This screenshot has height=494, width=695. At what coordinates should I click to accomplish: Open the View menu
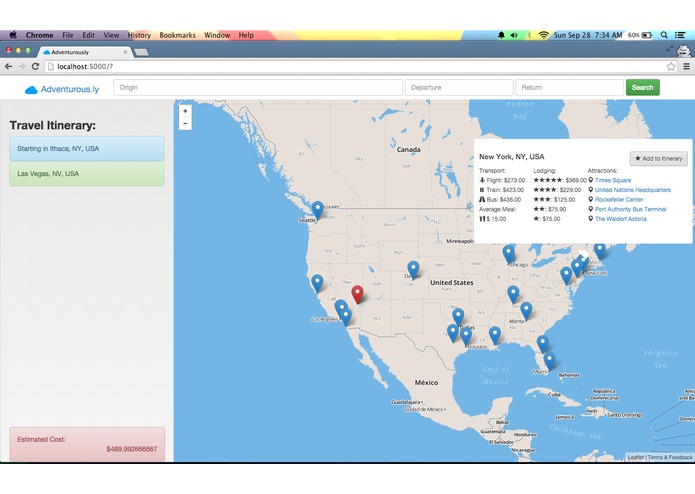click(111, 35)
